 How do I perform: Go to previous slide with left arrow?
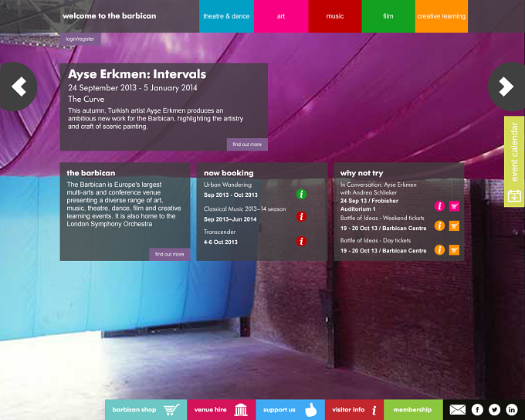tap(19, 86)
